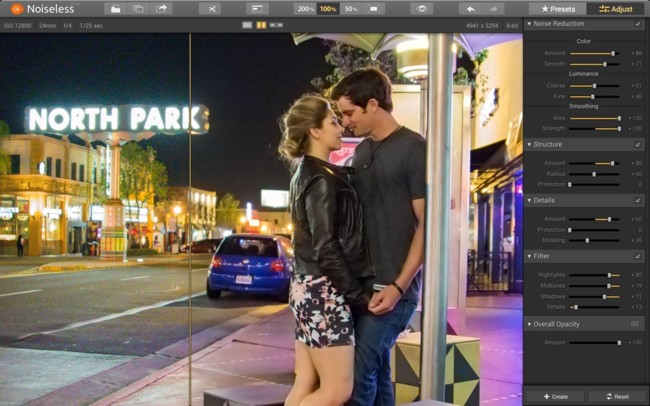Click the Structure Amount slider
This screenshot has width=650, height=406.
tap(594, 163)
